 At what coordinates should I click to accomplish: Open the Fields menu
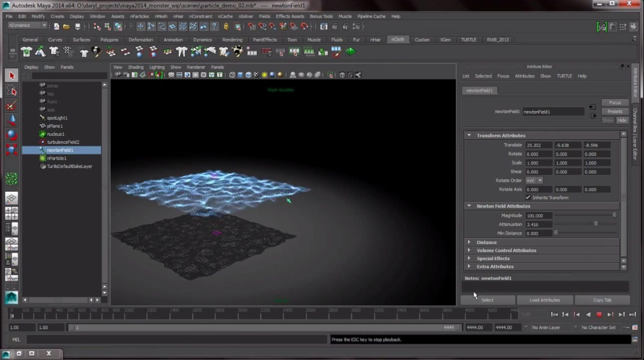pos(264,16)
